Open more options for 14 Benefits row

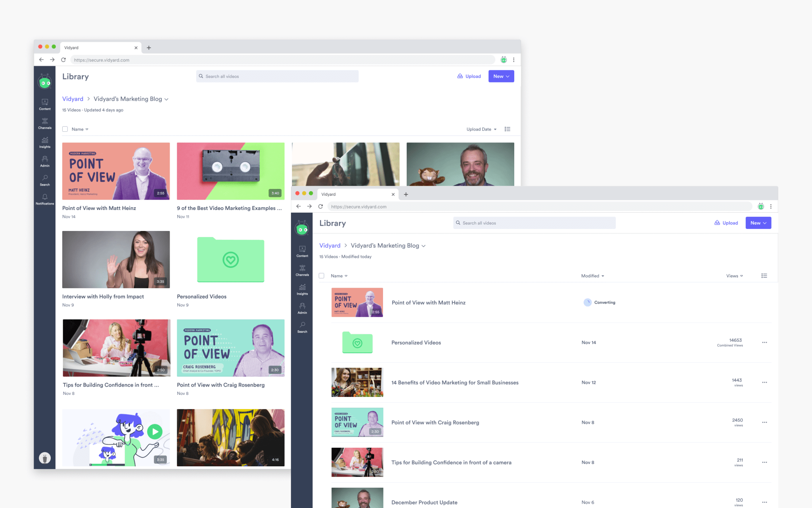[x=764, y=383]
